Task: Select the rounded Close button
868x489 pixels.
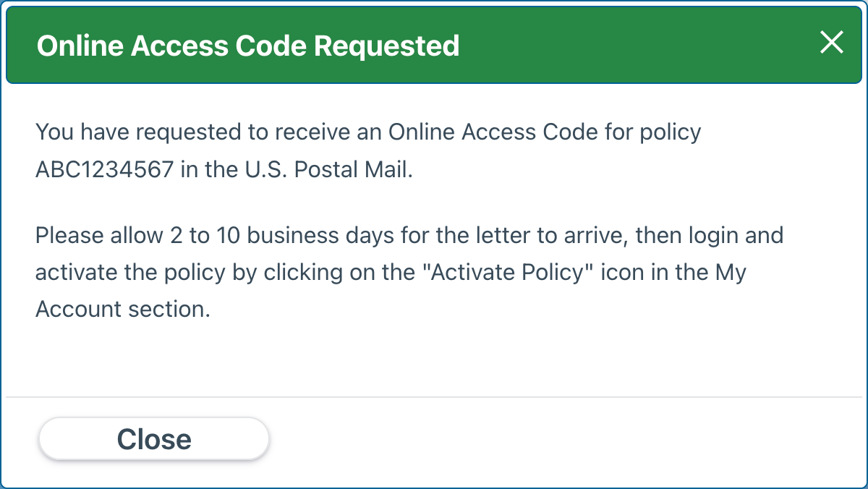Action: pyautogui.click(x=153, y=438)
